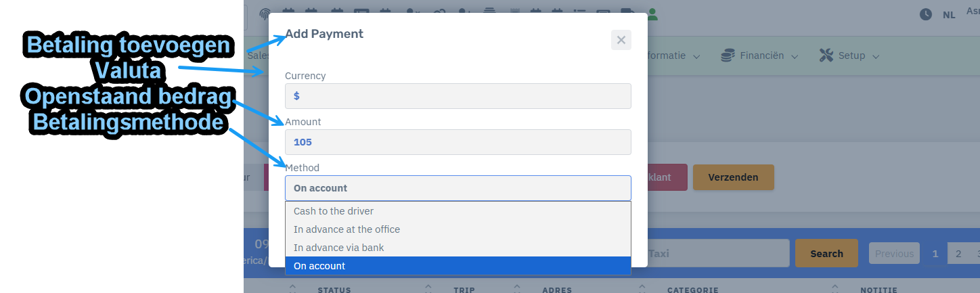Click the wrench tools icon beside Setup
The image size is (980, 293).
(x=826, y=55)
